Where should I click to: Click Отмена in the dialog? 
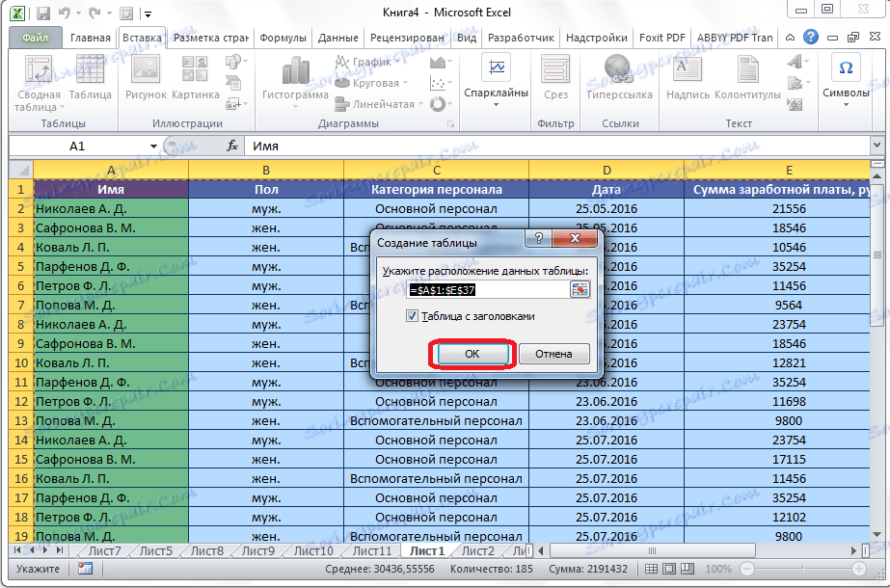553,354
